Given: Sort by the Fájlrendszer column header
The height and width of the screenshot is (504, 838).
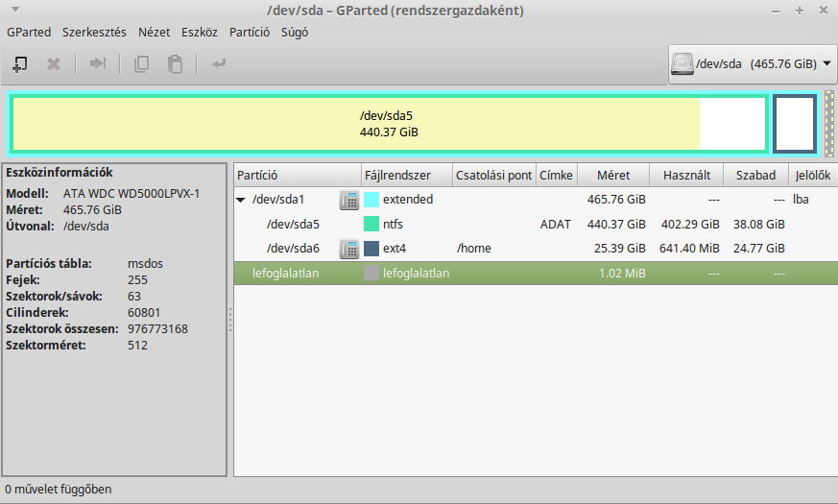Looking at the screenshot, I should [x=407, y=176].
